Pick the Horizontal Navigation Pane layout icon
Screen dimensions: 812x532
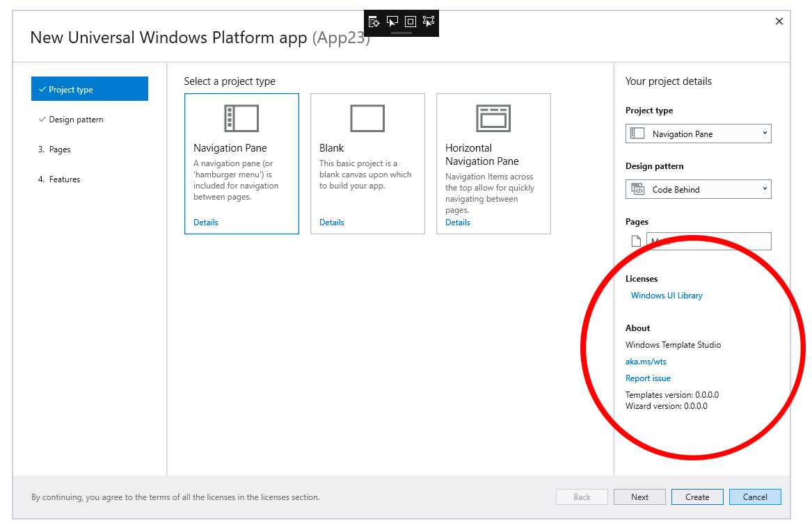[x=493, y=118]
